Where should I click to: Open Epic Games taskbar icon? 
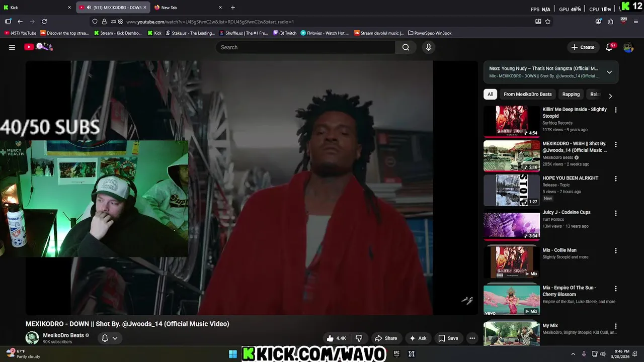point(396,354)
